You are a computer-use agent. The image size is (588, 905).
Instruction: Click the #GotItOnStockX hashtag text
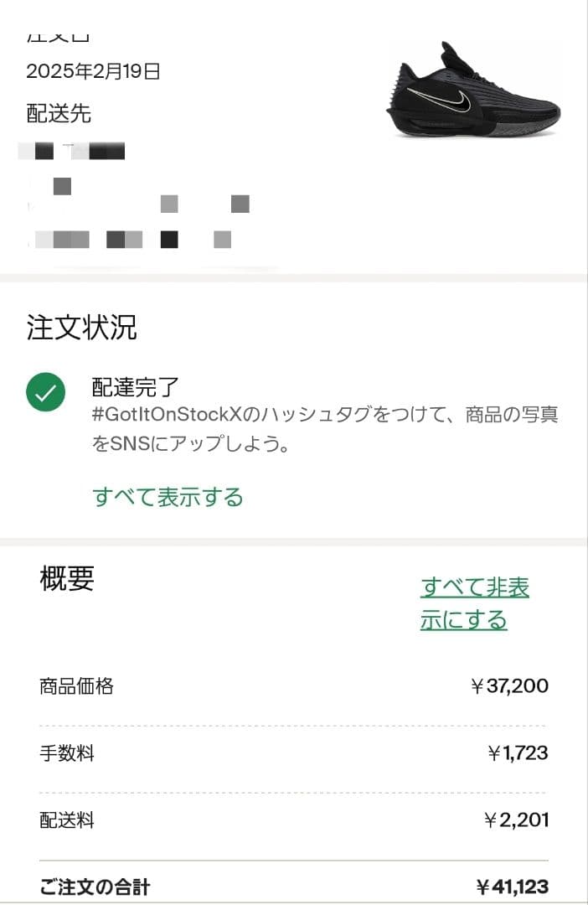[184, 414]
